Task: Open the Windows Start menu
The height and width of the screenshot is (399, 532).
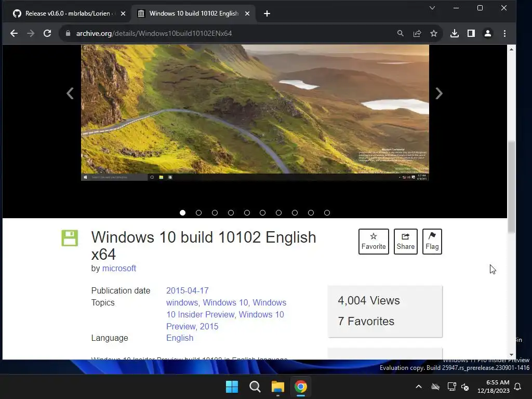Action: tap(232, 387)
